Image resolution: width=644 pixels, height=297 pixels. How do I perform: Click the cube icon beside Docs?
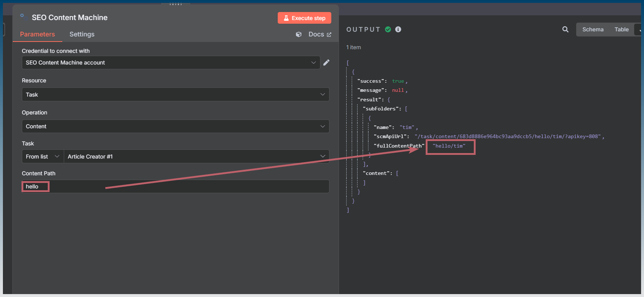[299, 34]
